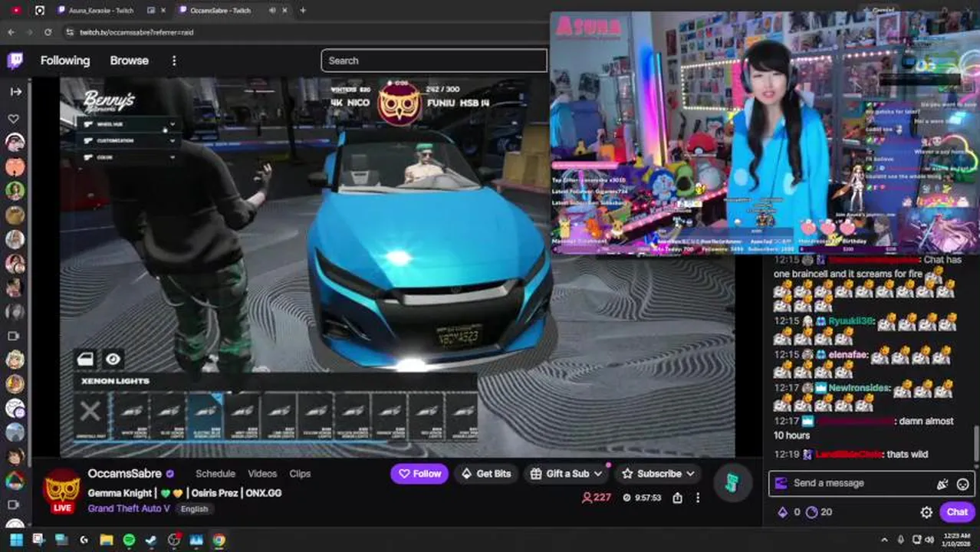980x552 pixels.
Task: Open the Twitch three-dot more menu
Action: coord(174,61)
